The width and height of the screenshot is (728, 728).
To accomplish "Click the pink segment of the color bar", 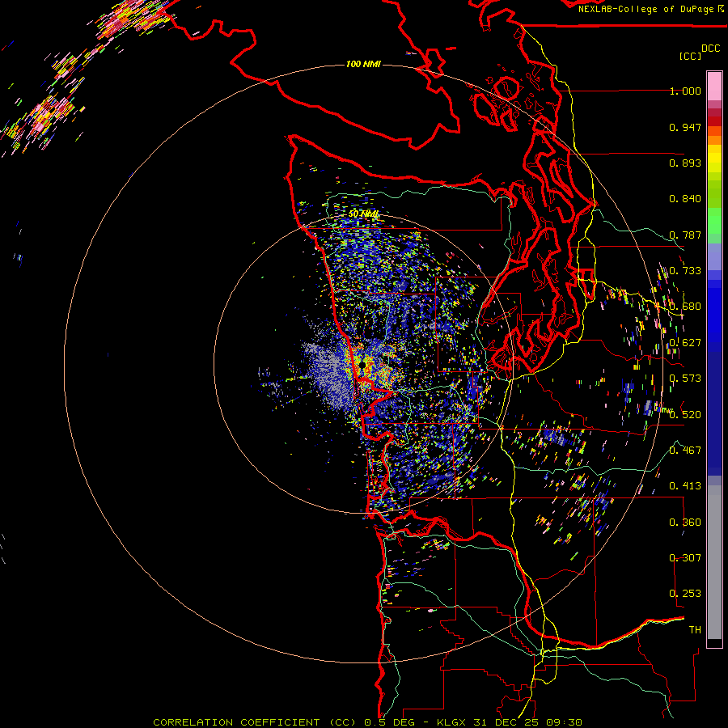I will point(714,87).
